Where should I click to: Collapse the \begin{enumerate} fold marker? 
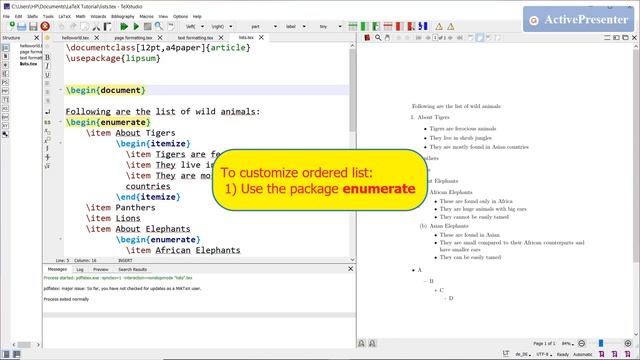coord(60,122)
